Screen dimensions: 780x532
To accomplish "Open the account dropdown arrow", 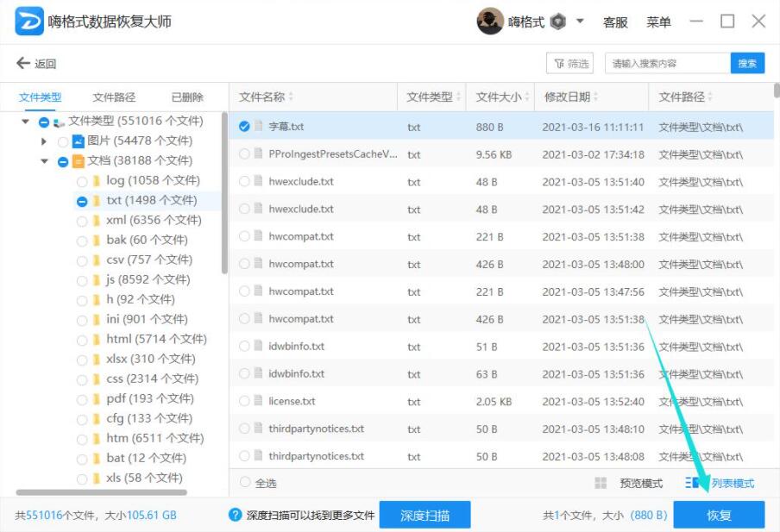I will point(580,22).
